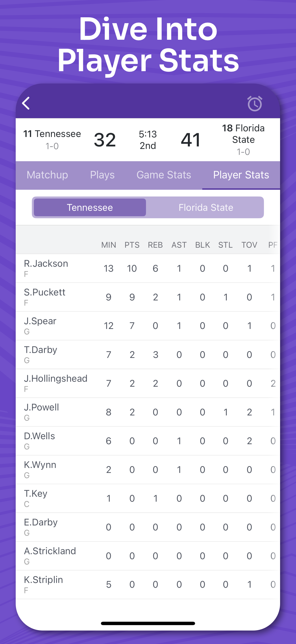The image size is (296, 644).
Task: Tap the REB column header
Action: [x=155, y=245]
